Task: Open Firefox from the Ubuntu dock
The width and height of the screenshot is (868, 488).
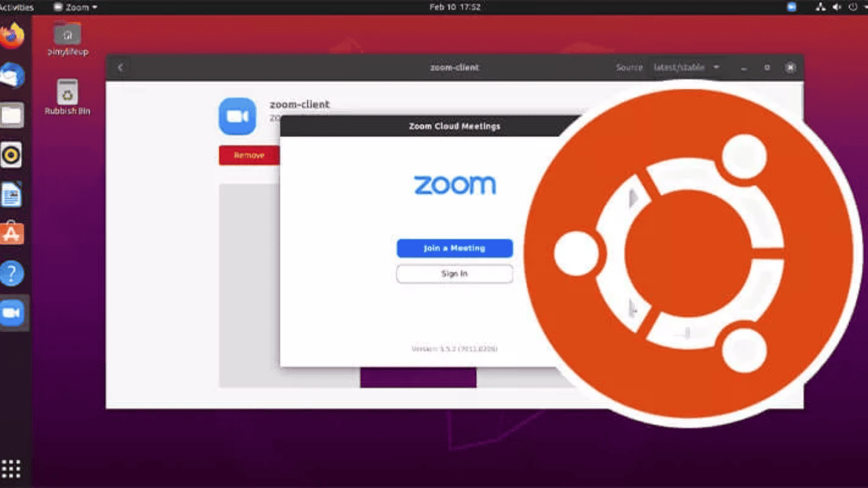Action: point(12,35)
